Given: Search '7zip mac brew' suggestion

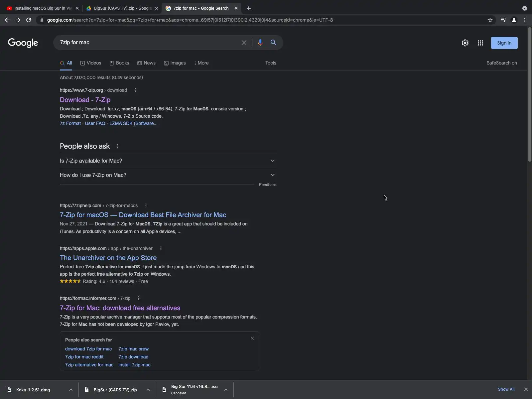Looking at the screenshot, I should pos(134,349).
